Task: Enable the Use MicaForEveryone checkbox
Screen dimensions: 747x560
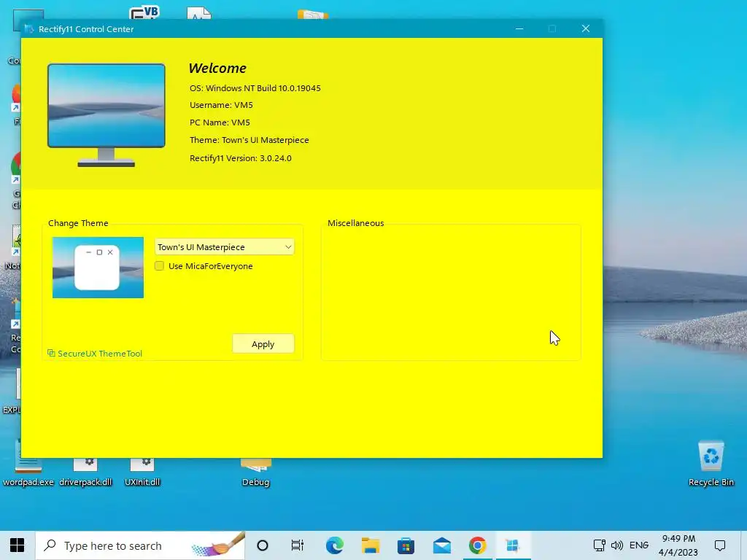Action: click(160, 266)
